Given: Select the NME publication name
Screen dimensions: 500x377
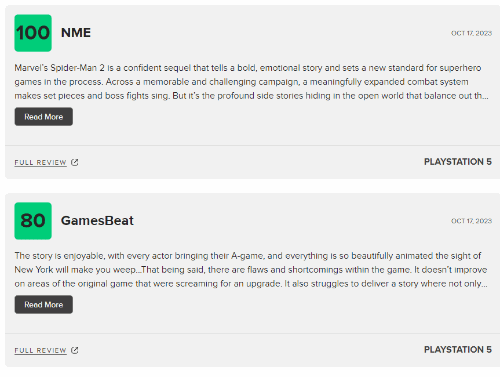Looking at the screenshot, I should pos(76,33).
